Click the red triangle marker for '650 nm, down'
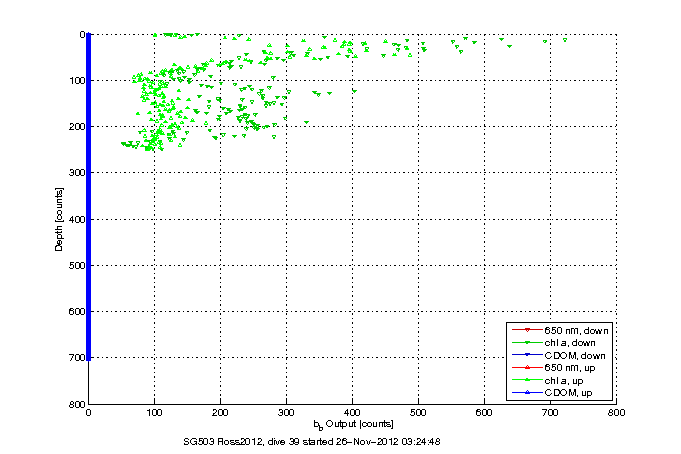Screen dimensions: 681x454 tap(527, 330)
